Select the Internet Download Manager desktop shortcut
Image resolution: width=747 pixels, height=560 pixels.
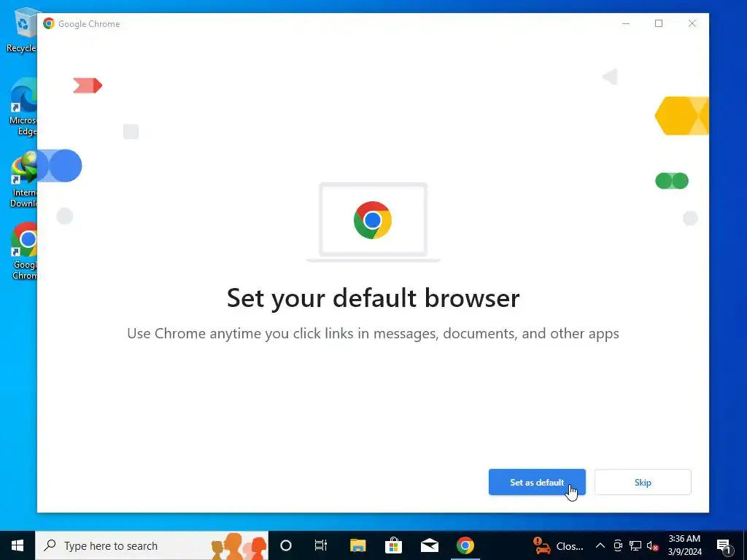pos(23,180)
